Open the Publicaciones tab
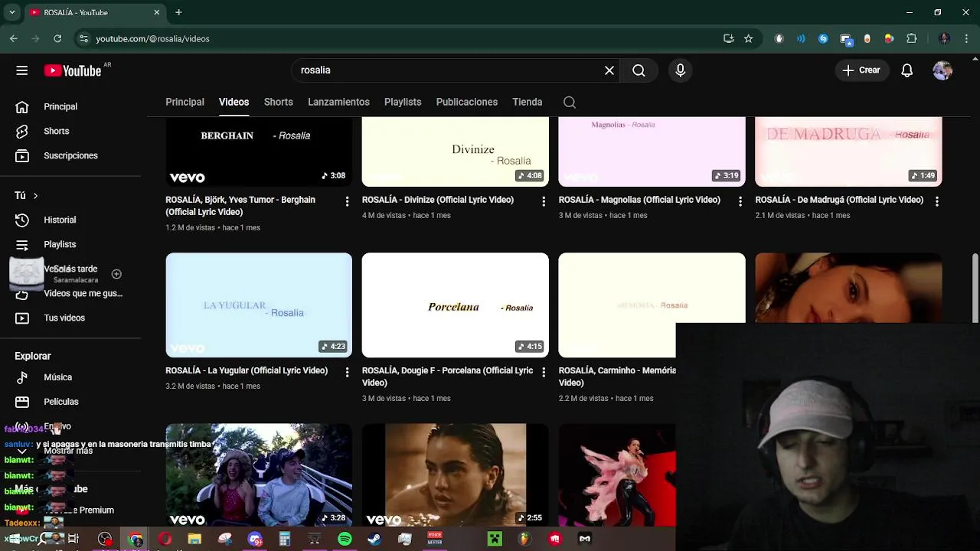 (x=467, y=102)
